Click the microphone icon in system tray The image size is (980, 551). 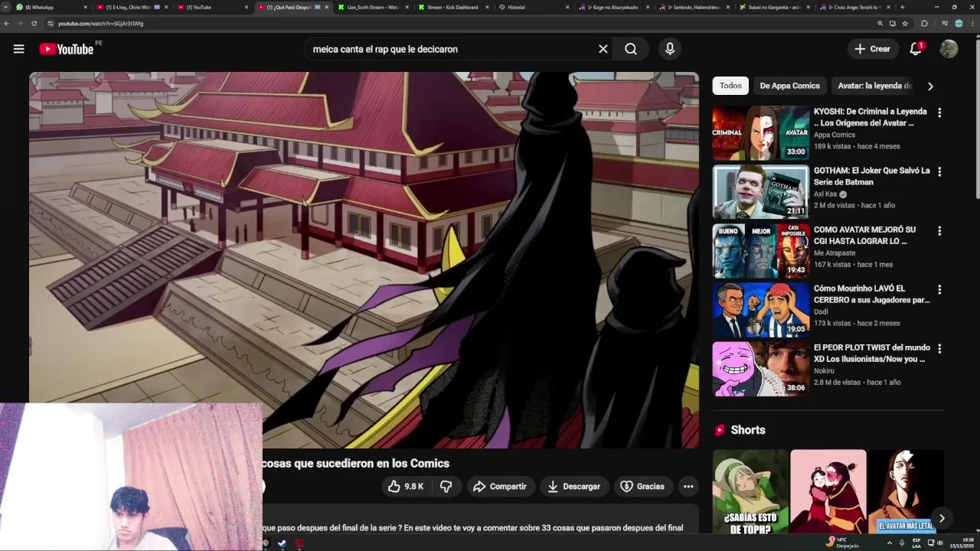click(x=901, y=543)
